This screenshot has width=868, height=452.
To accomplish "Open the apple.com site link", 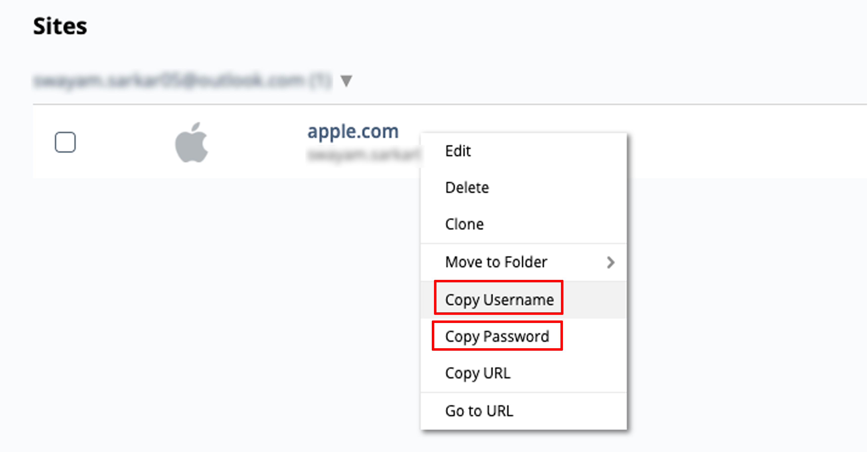I will [353, 131].
